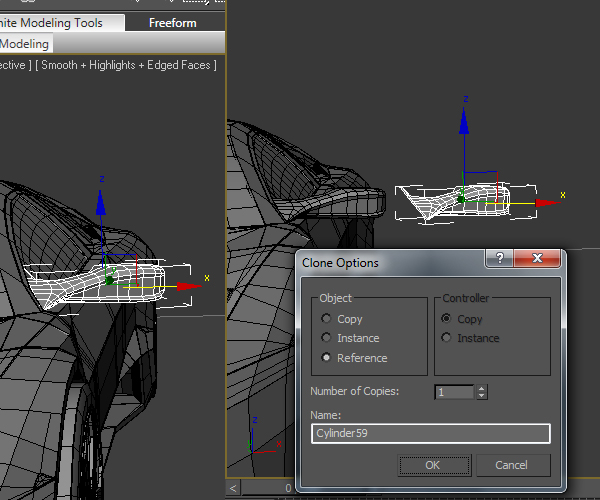Select the Controller Instance radio button
Screen dimensions: 600x500
pos(446,337)
